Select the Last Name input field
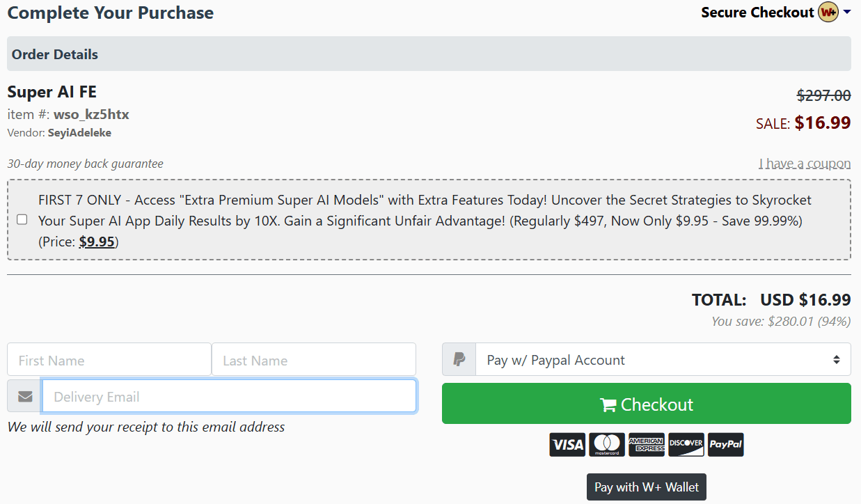The height and width of the screenshot is (504, 861). 313,359
